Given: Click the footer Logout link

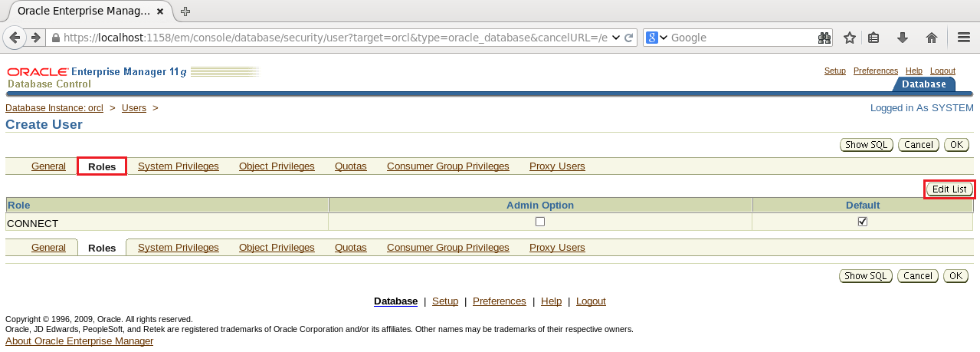Looking at the screenshot, I should (591, 301).
